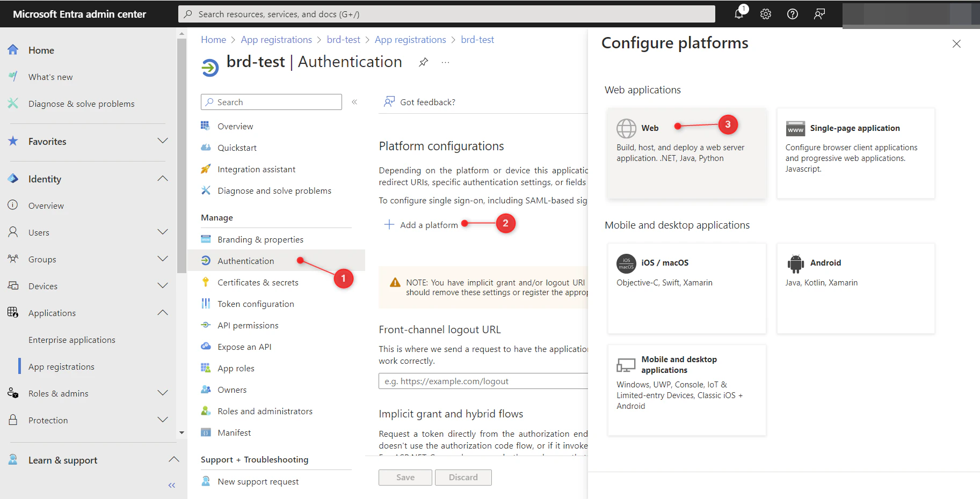Collapse the left sidebar navigation
This screenshot has width=980, height=499.
point(172,486)
